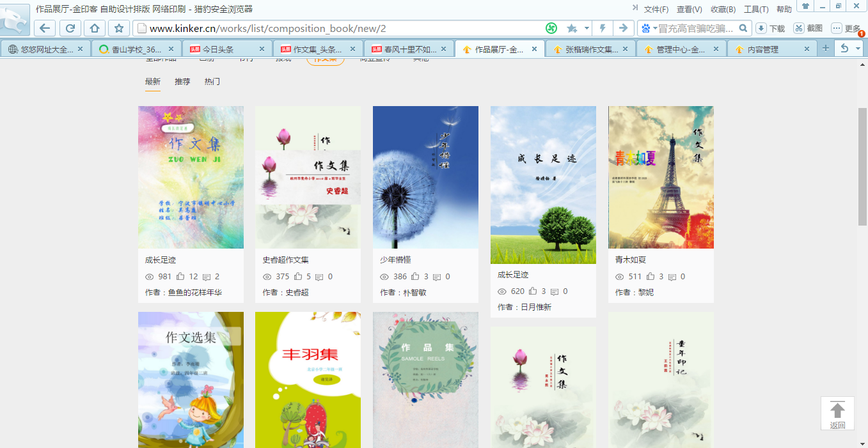Open a new tab with the plus icon
The height and width of the screenshot is (448, 868).
(826, 48)
